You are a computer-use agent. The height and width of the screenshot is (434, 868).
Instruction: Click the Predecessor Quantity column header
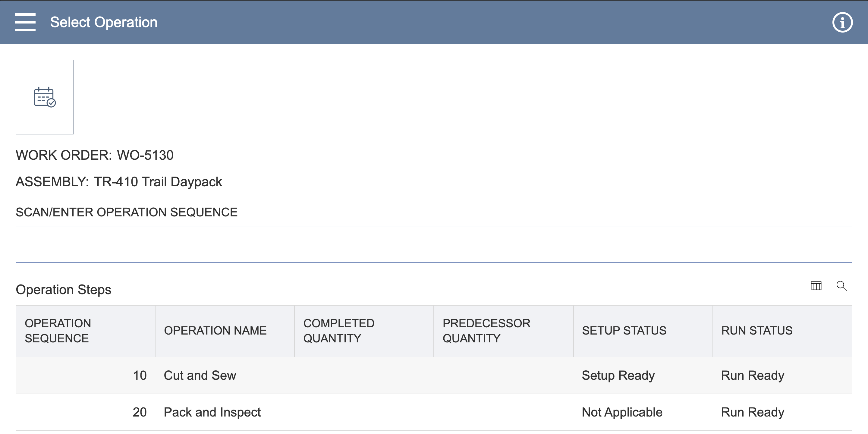tap(503, 331)
